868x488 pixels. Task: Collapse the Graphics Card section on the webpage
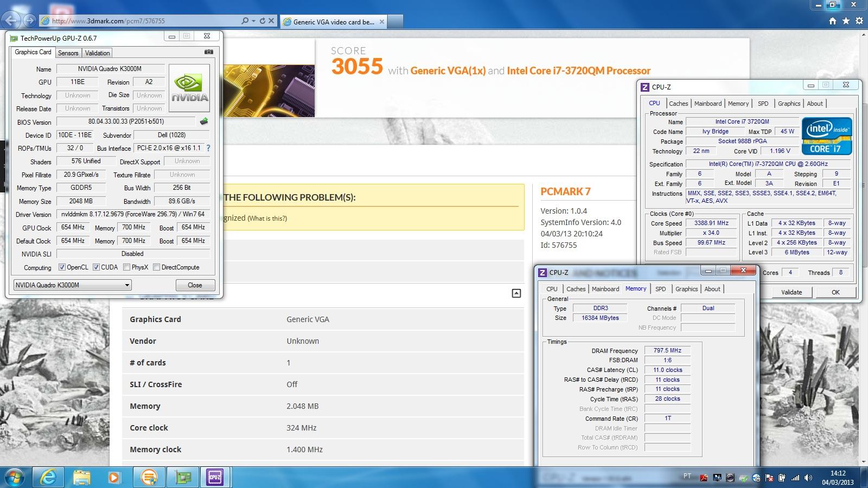tap(516, 293)
